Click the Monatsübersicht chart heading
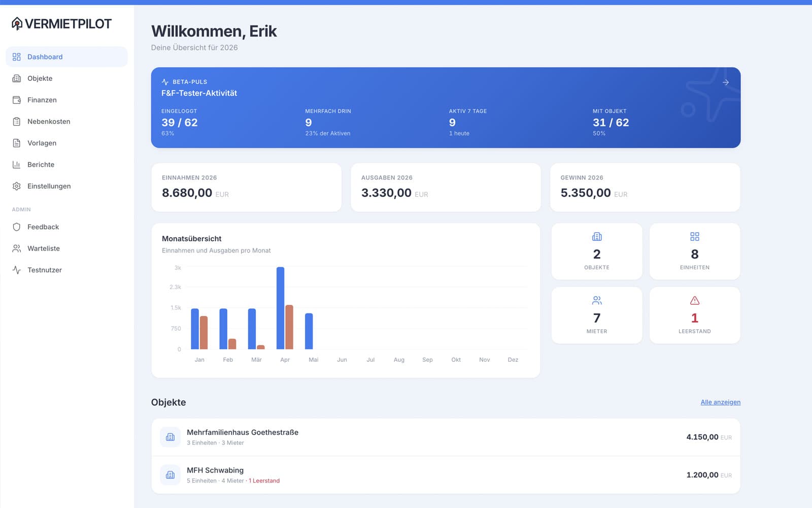 [x=192, y=238]
